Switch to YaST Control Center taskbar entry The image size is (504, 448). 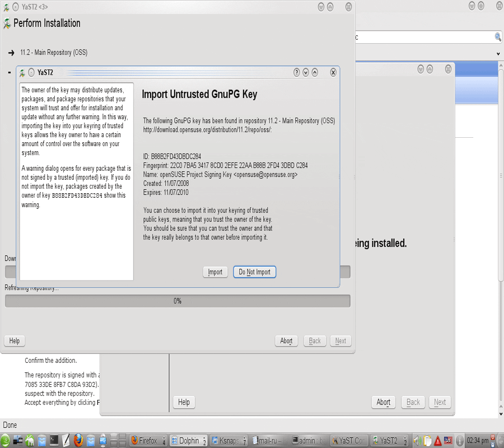349,441
